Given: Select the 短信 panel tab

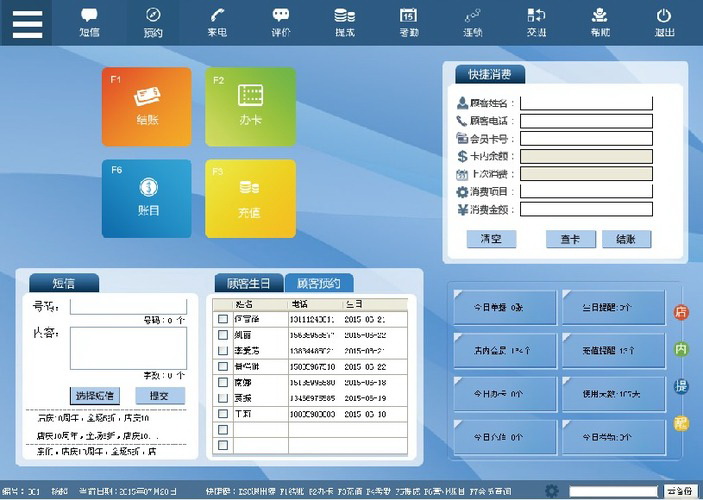Looking at the screenshot, I should click(64, 283).
